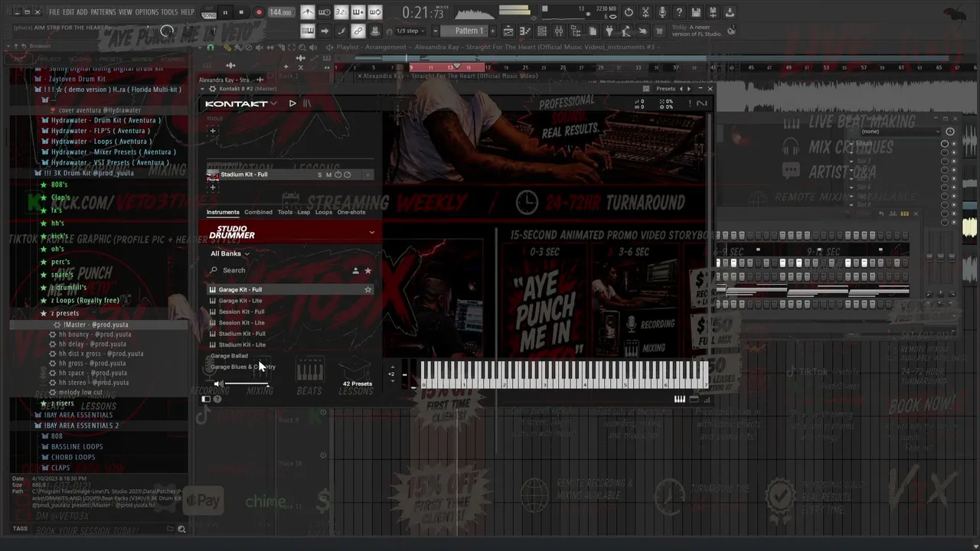Open the EDIT menu

[69, 12]
